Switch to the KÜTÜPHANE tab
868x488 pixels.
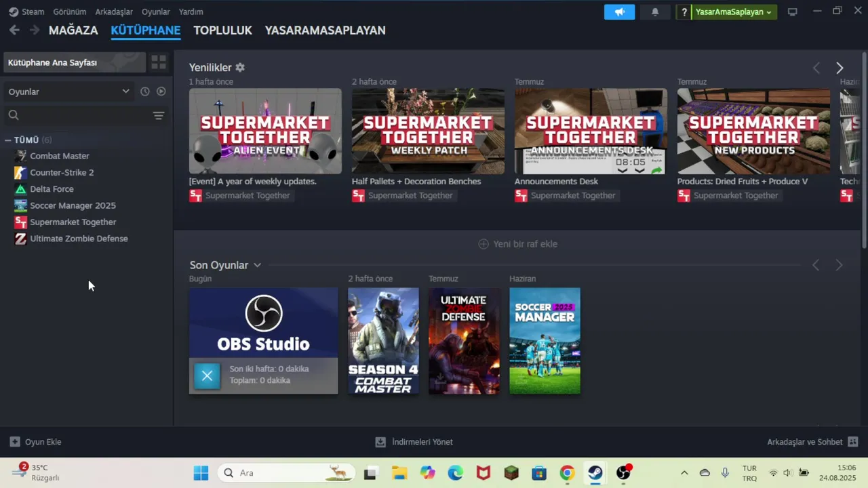pos(146,30)
